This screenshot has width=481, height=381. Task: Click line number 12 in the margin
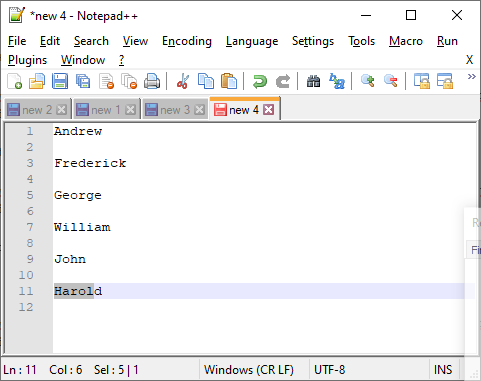click(x=26, y=307)
